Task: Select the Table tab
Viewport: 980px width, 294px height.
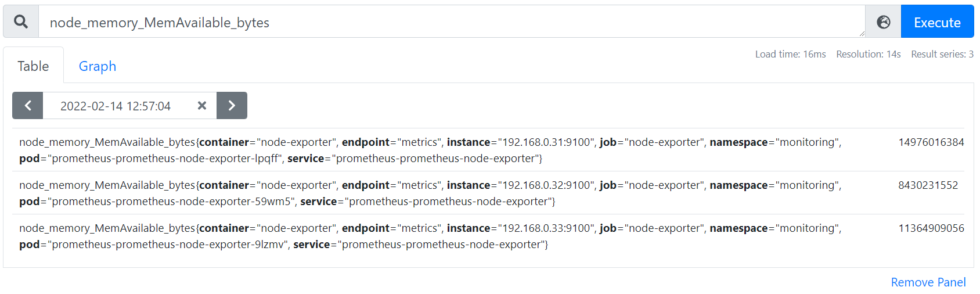Action: pyautogui.click(x=33, y=66)
